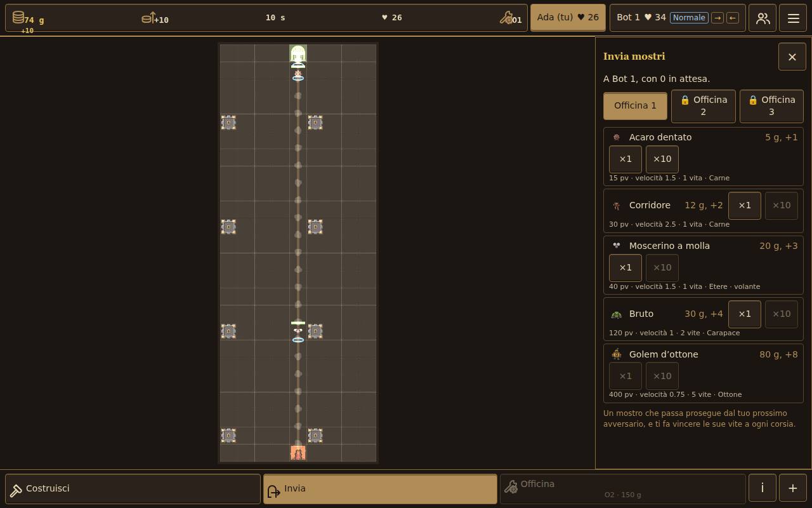Send one Corridore with ×1
The height and width of the screenshot is (508, 812).
coord(745,205)
